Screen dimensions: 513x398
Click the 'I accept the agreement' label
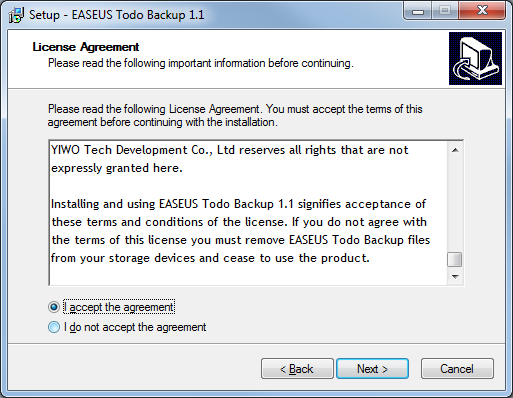119,307
